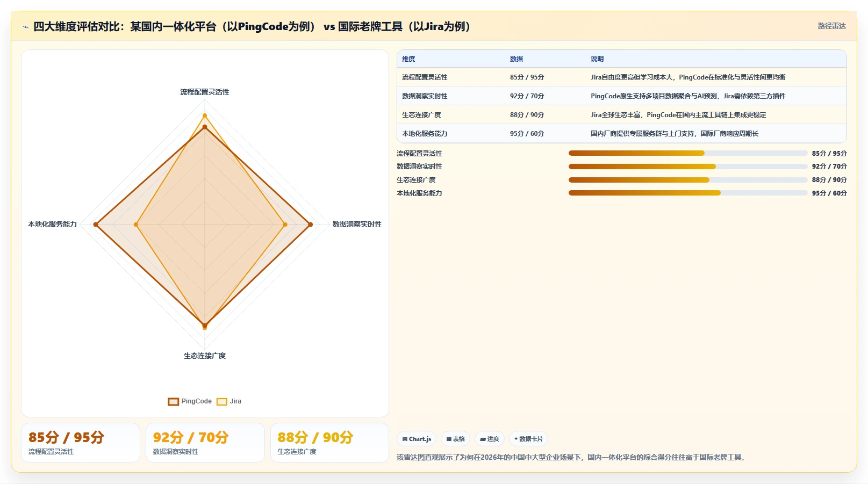Click the description starting 国内厂商提供专属服务群
The width and height of the screenshot is (868, 484).
[x=675, y=134]
